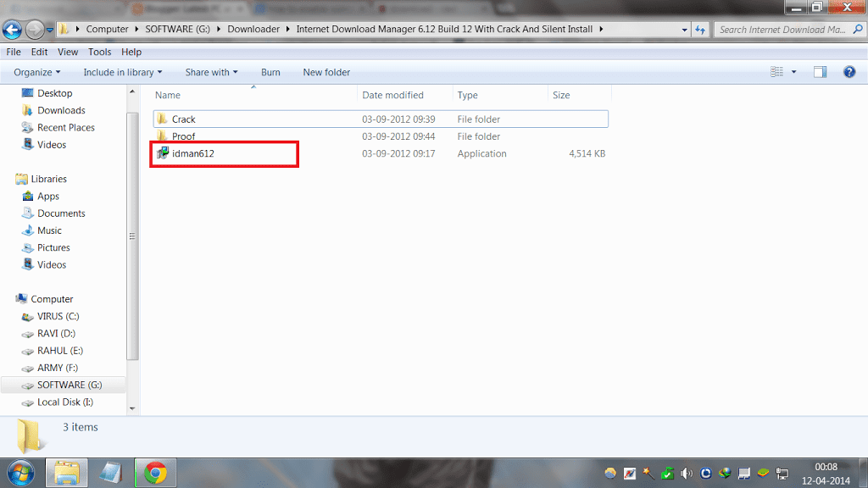Click the volume speaker tray icon
Screen dimensions: 868x488
[687, 473]
